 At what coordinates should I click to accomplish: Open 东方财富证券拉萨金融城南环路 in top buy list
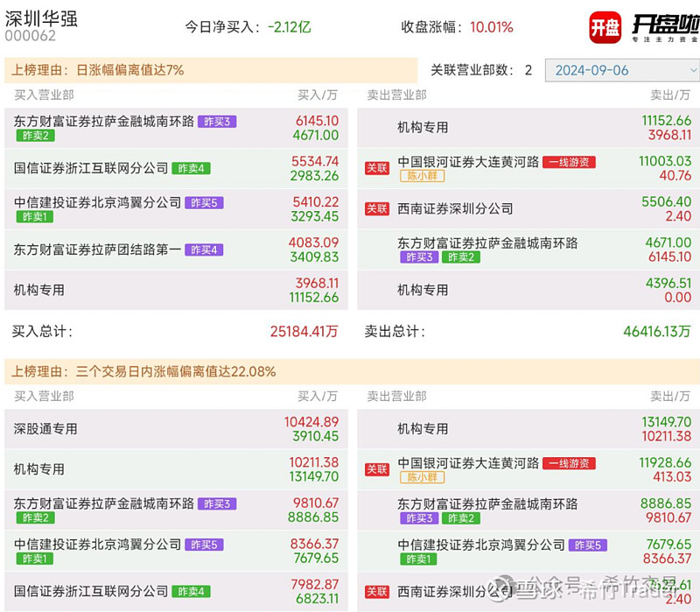(103, 121)
